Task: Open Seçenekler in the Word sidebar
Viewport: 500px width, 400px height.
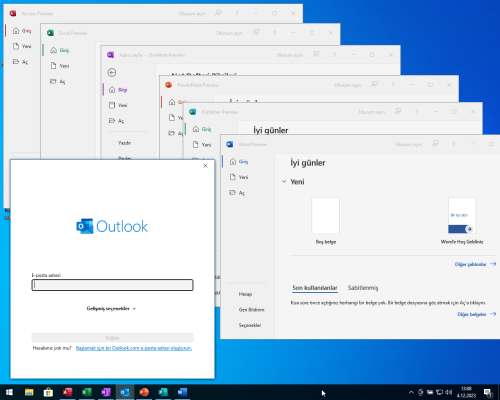Action: [250, 325]
